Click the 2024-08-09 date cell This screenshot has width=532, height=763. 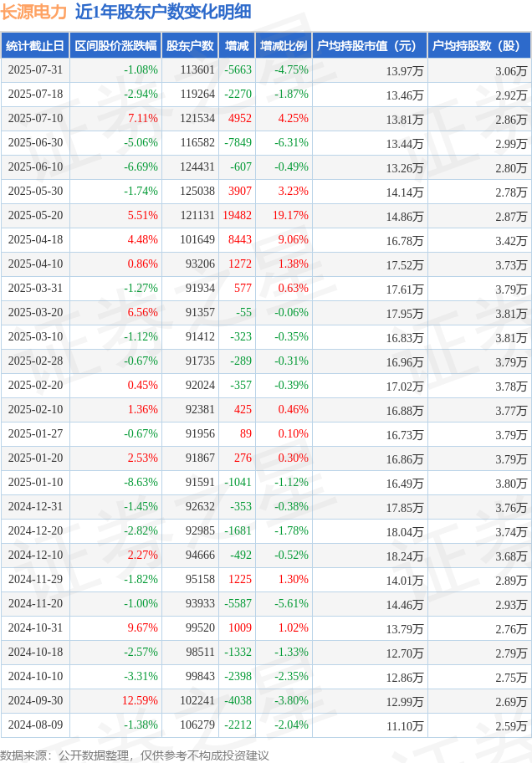click(x=35, y=725)
